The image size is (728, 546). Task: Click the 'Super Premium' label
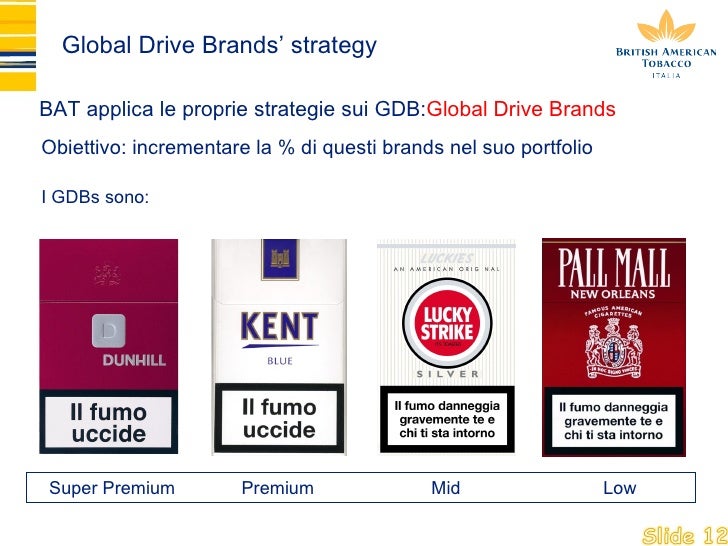112,488
